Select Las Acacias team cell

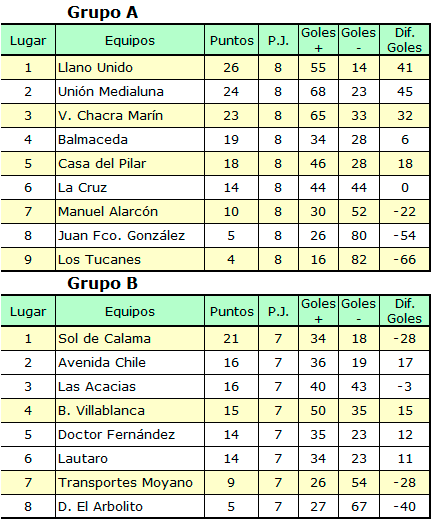[130, 387]
